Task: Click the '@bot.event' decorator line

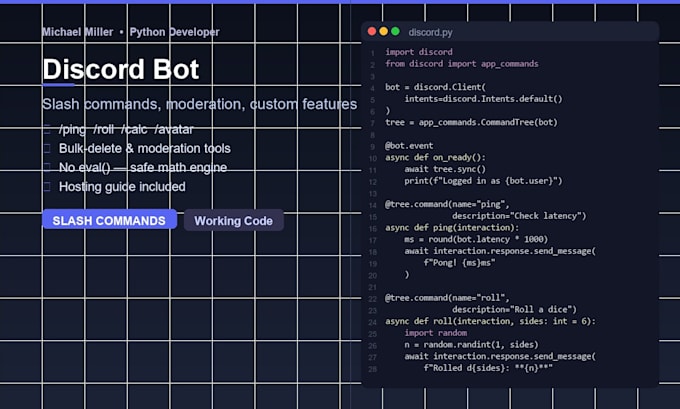Action: coord(409,146)
